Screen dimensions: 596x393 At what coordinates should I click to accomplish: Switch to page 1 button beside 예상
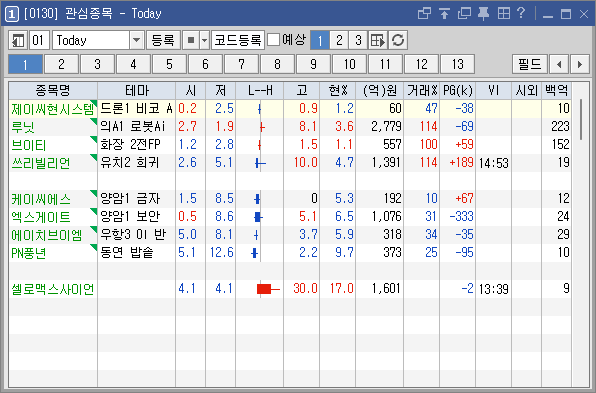[320, 40]
